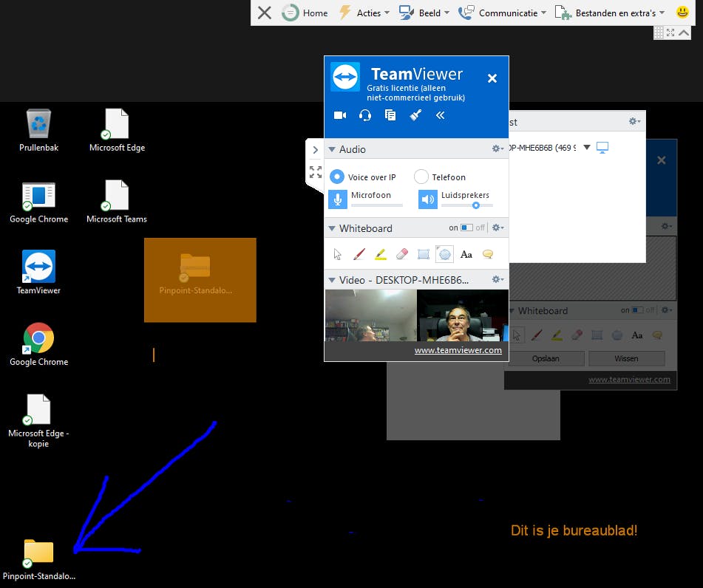Collapse the Whiteboard section
Viewport: 703px width, 588px height.
pyautogui.click(x=332, y=228)
